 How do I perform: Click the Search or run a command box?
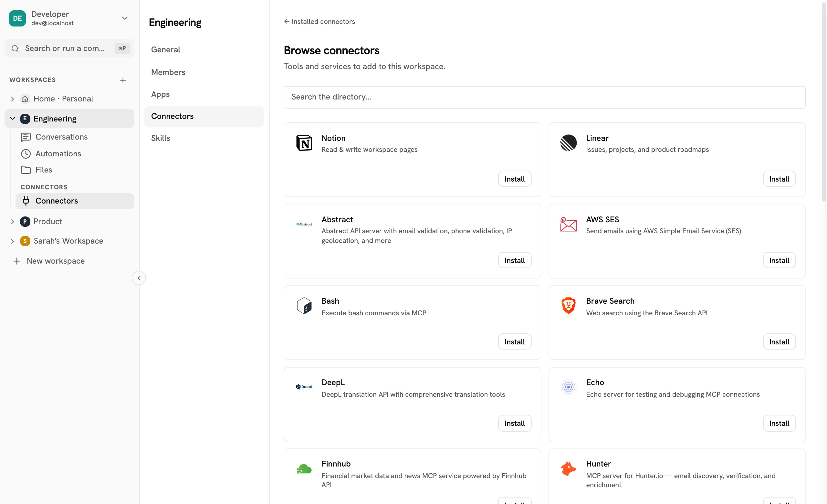pos(69,49)
